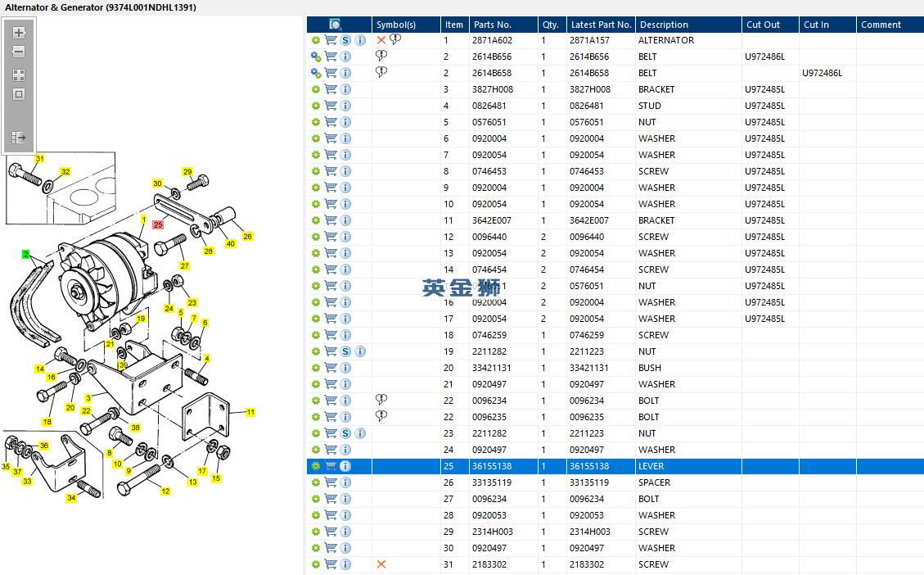Viewport: 924px width, 575px height.
Task: Click STUD description cell
Action: click(649, 106)
